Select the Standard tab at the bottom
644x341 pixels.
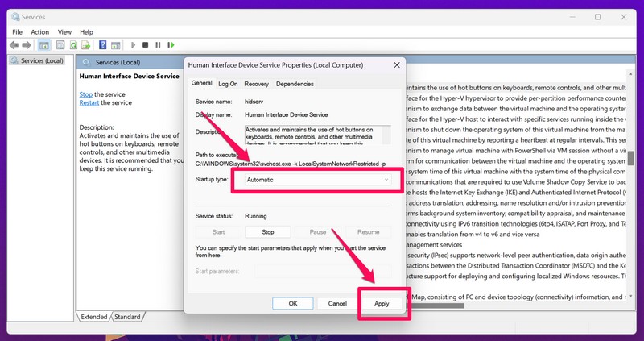click(128, 317)
